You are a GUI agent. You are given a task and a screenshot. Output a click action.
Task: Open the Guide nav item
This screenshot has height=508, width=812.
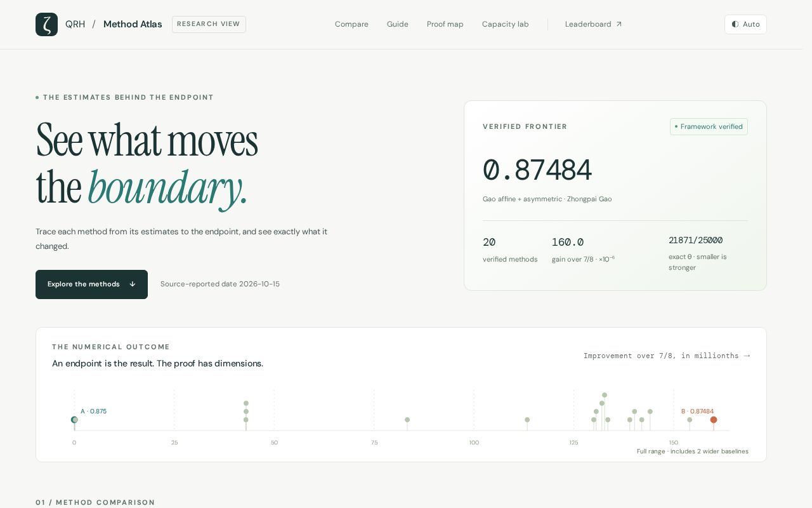[398, 24]
